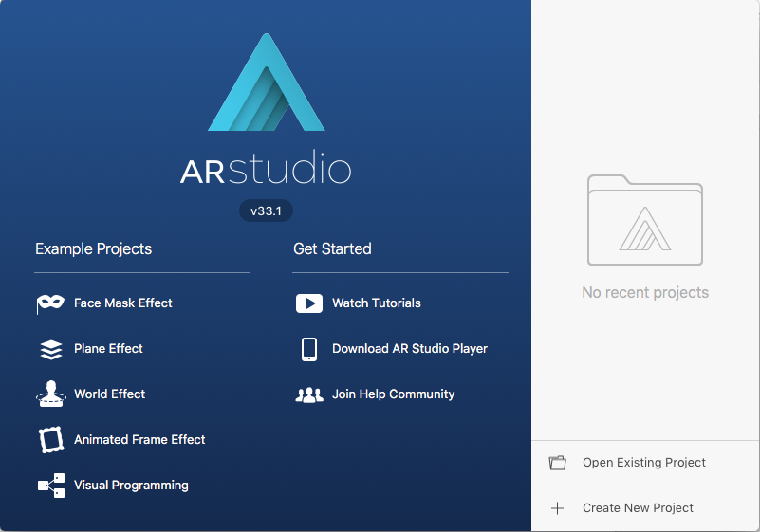Open Join Help Community link
The height and width of the screenshot is (532, 760).
[394, 394]
